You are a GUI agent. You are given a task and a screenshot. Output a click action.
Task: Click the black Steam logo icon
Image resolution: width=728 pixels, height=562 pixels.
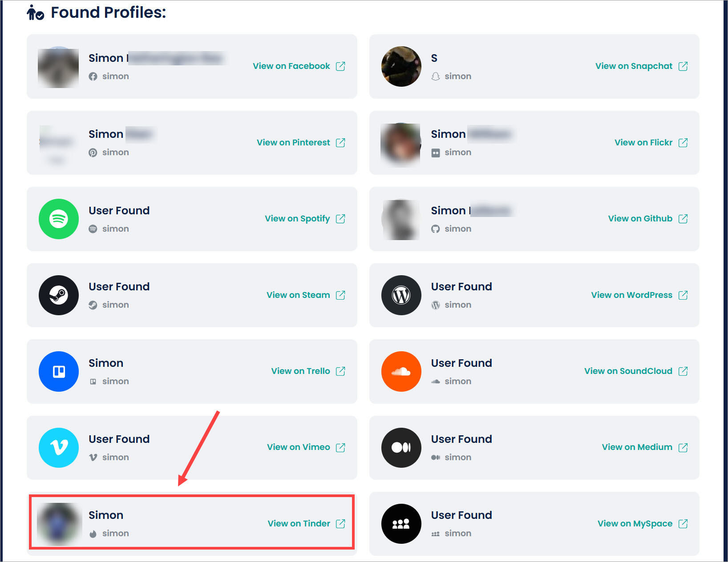point(59,295)
